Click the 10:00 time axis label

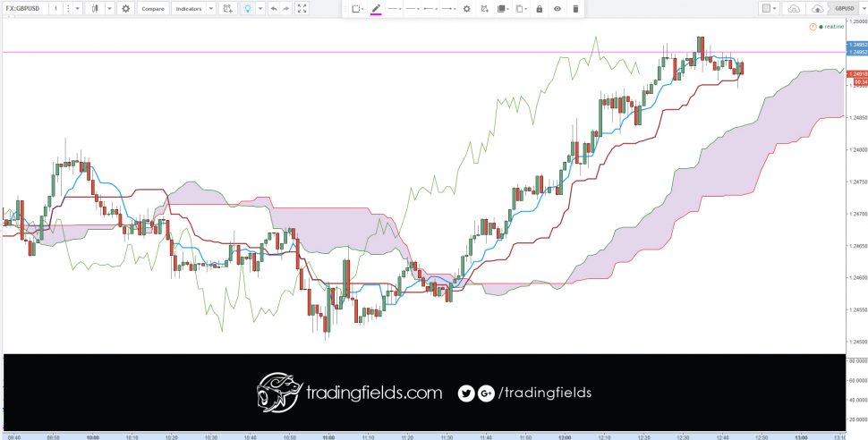click(x=92, y=436)
